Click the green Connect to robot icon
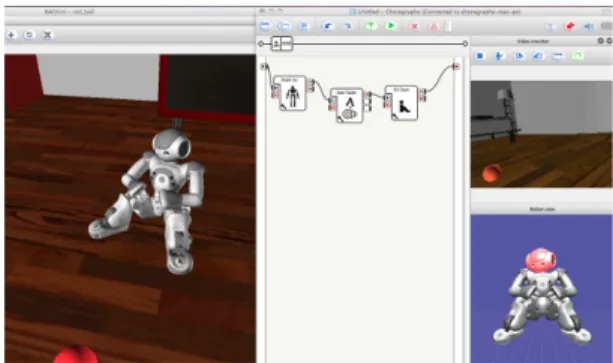 [x=371, y=26]
